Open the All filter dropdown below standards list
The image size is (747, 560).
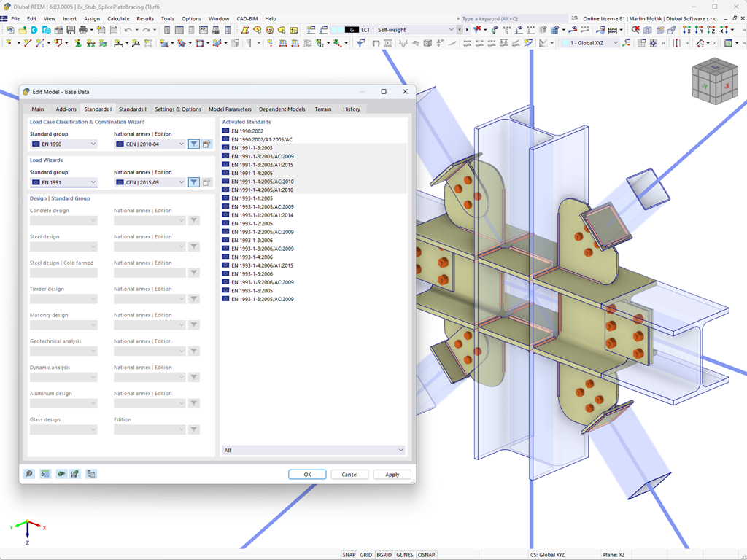coord(314,450)
